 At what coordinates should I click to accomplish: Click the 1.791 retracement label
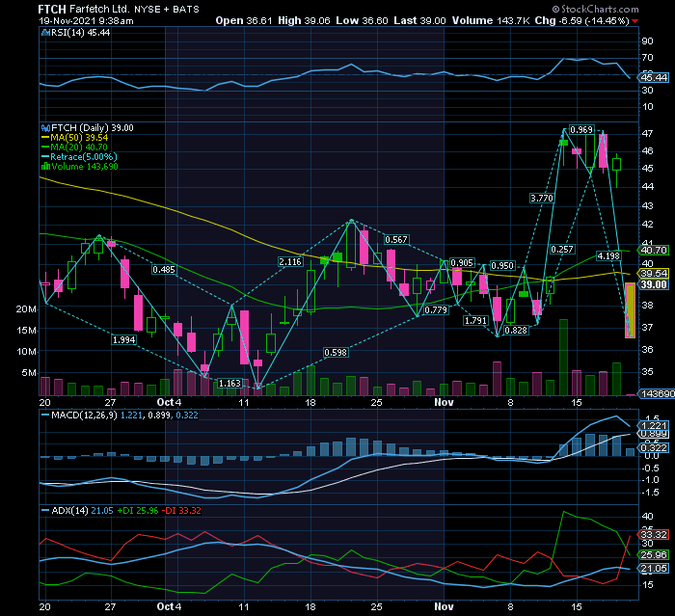tap(475, 321)
